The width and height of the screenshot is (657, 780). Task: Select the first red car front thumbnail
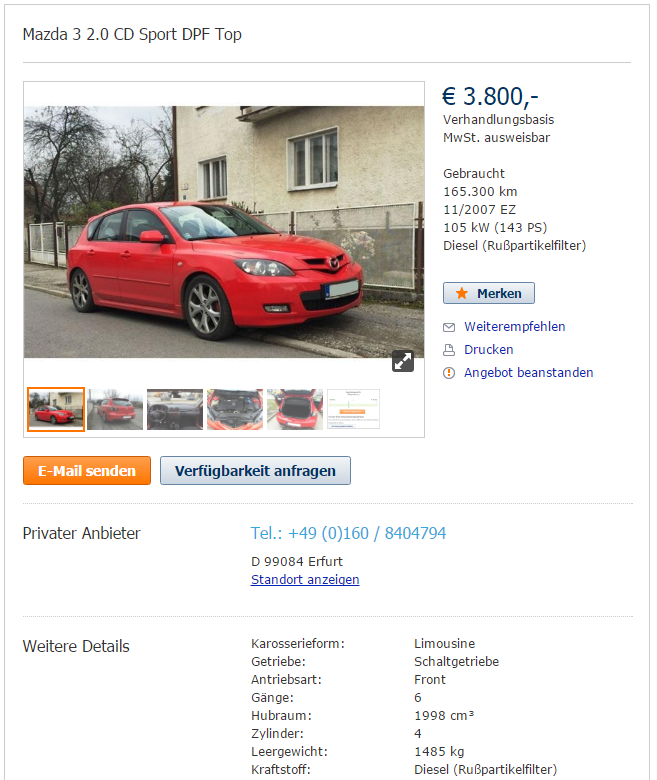pos(56,409)
